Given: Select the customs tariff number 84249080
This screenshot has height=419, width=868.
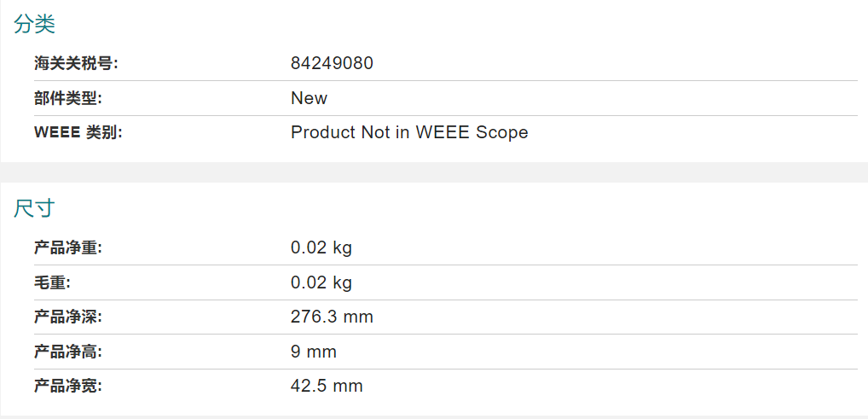Looking at the screenshot, I should [333, 64].
